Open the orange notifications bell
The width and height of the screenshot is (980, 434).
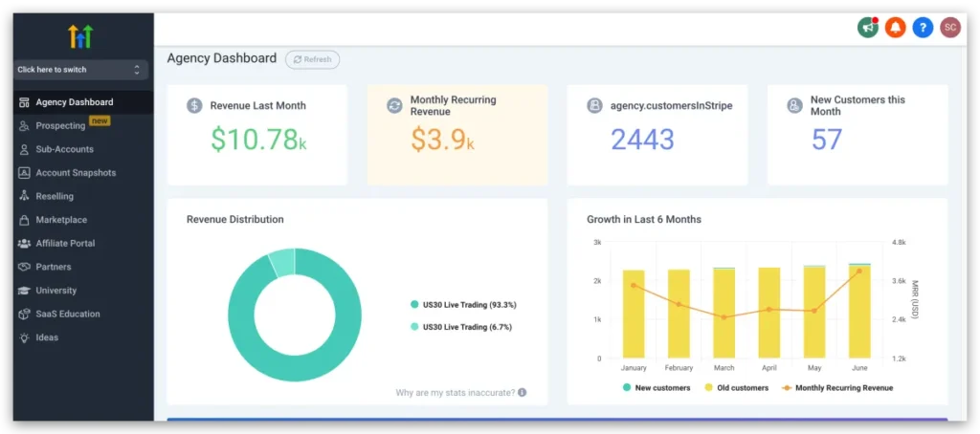click(x=895, y=28)
